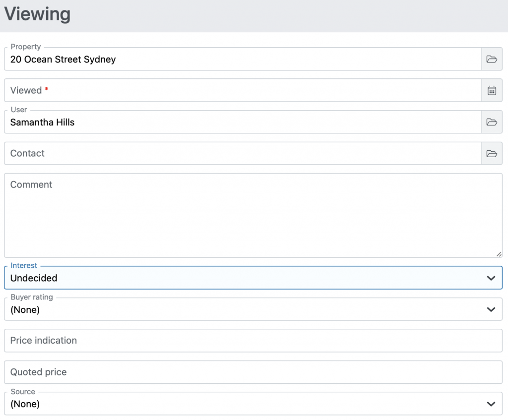
Task: Click the chevron arrow on Source dropdown
Action: pyautogui.click(x=491, y=404)
